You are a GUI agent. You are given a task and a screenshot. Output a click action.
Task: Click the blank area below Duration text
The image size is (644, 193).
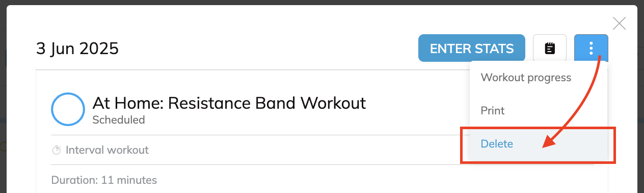pos(255,190)
